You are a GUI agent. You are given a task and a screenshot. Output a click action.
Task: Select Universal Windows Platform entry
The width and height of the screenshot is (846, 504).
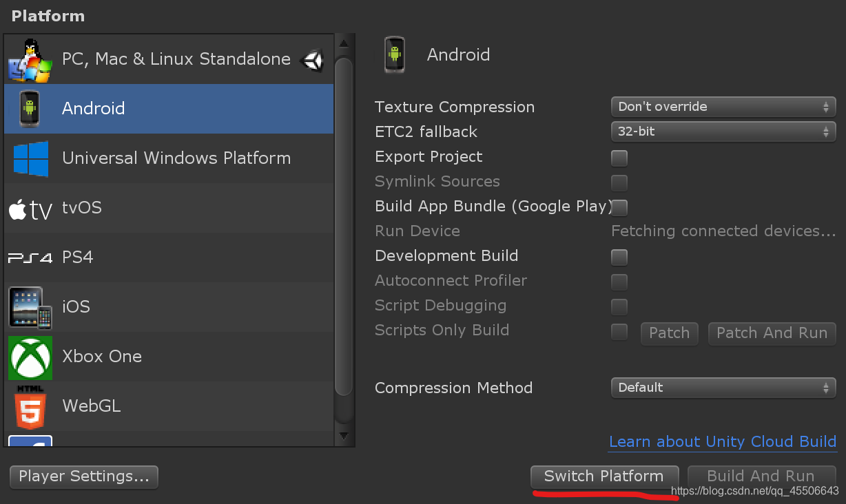click(169, 158)
